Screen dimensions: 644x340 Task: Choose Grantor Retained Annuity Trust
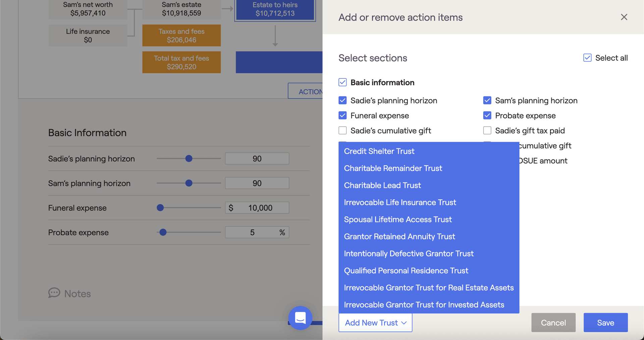(x=399, y=237)
